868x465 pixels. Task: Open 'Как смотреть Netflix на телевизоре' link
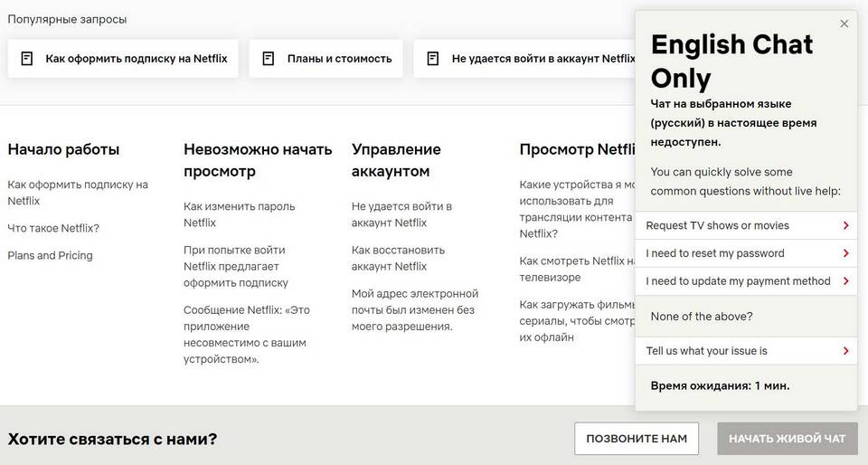pyautogui.click(x=577, y=269)
